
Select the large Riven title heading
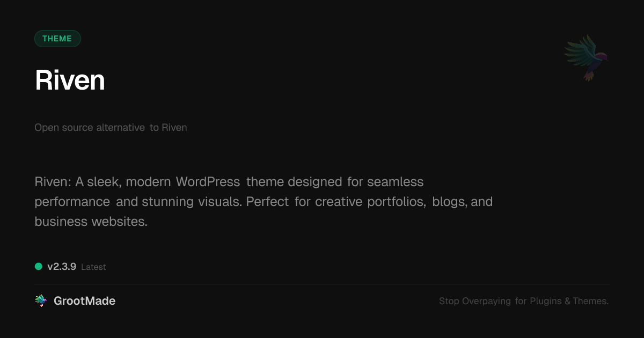[70, 80]
